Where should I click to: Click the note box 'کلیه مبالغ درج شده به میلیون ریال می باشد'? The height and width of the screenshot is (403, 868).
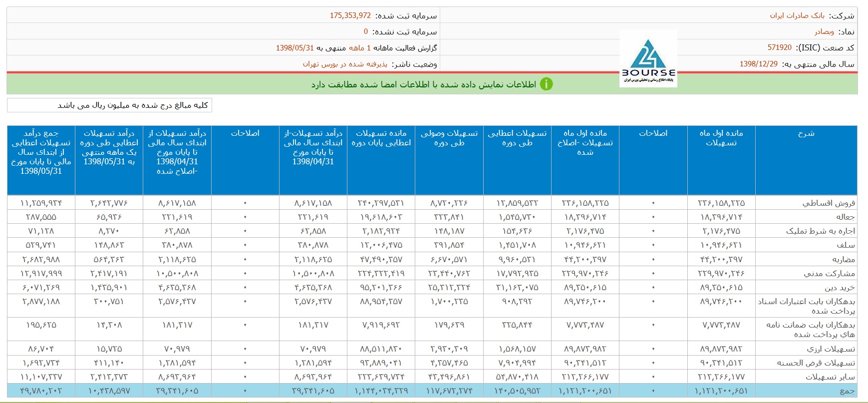109,105
